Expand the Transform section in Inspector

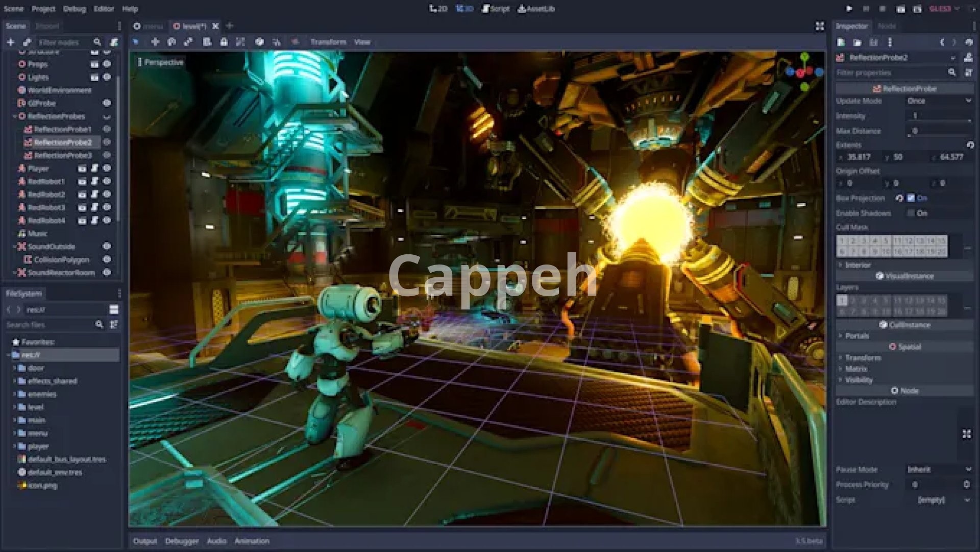pos(863,358)
